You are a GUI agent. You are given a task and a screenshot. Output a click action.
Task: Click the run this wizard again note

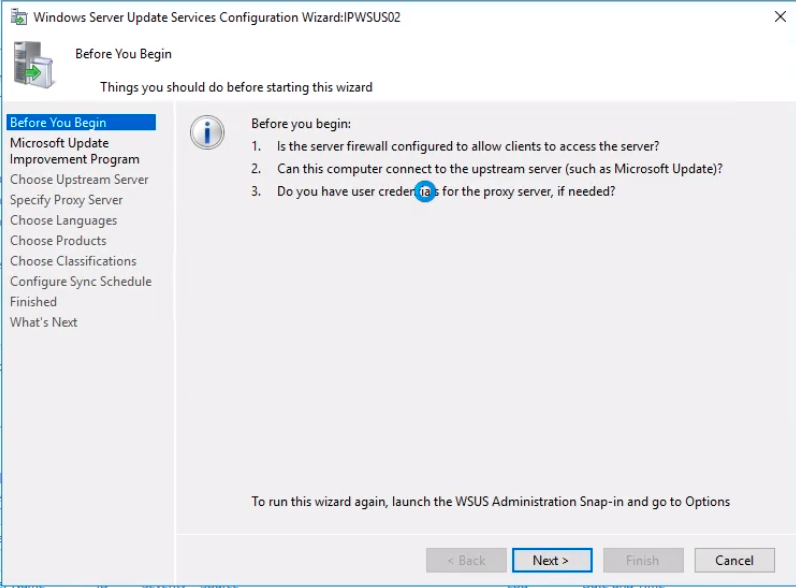coord(490,502)
